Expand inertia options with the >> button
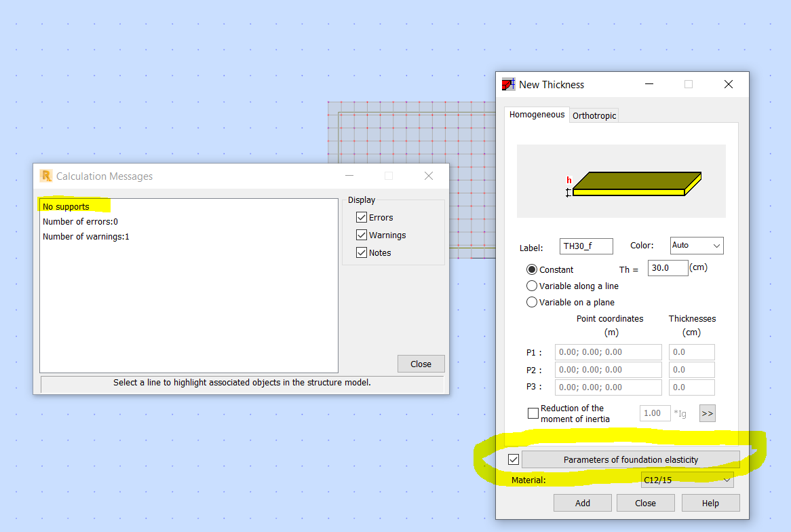Viewport: 791px width, 532px height. pyautogui.click(x=707, y=413)
